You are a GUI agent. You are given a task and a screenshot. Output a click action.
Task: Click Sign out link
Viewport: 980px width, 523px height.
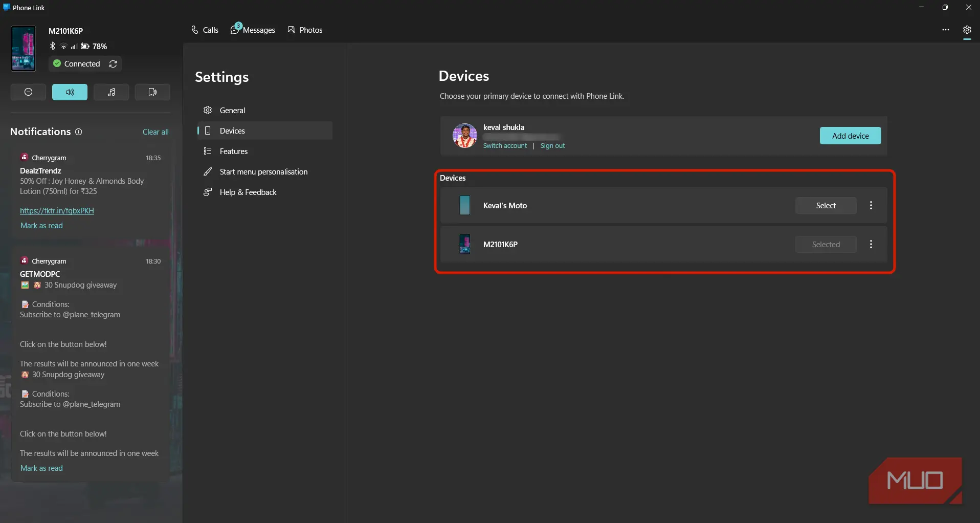click(x=552, y=146)
